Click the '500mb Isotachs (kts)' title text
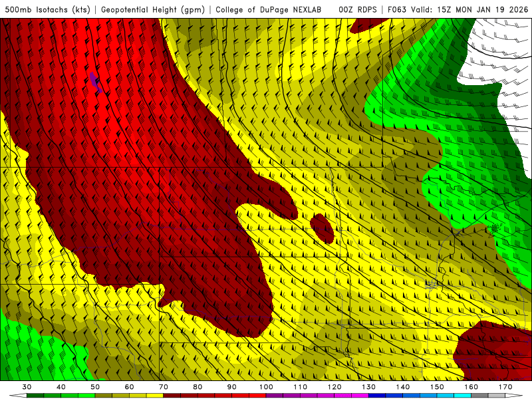532x399 pixels. pos(47,9)
